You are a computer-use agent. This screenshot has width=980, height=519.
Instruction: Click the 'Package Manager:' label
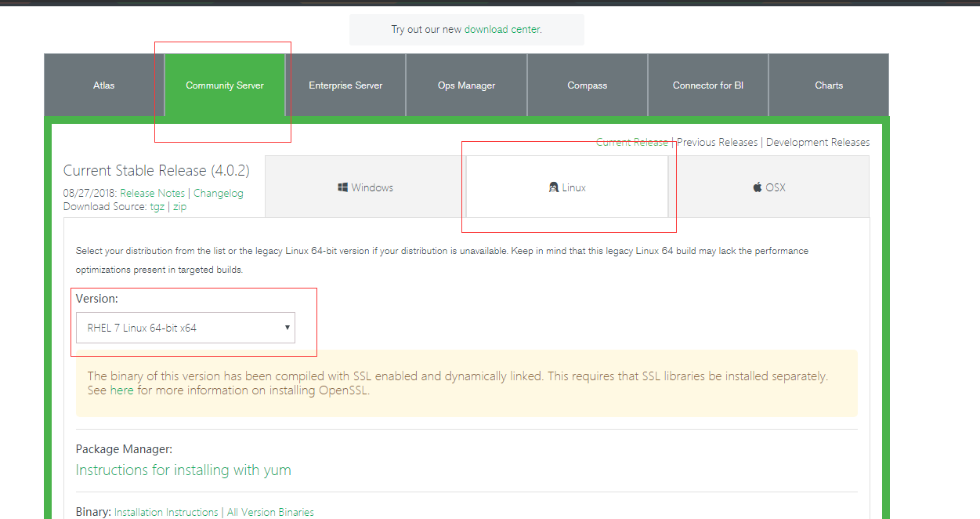click(124, 449)
